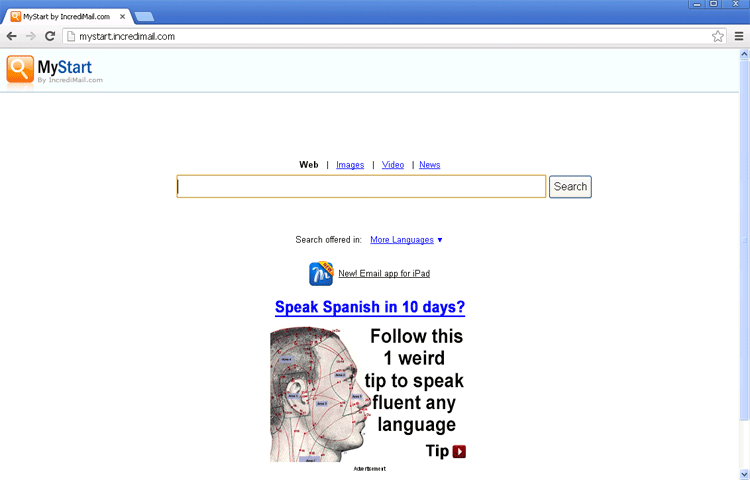Viewport: 750px width, 480px height.
Task: Click the Speak Spanish in 10 days headline
Action: [370, 308]
